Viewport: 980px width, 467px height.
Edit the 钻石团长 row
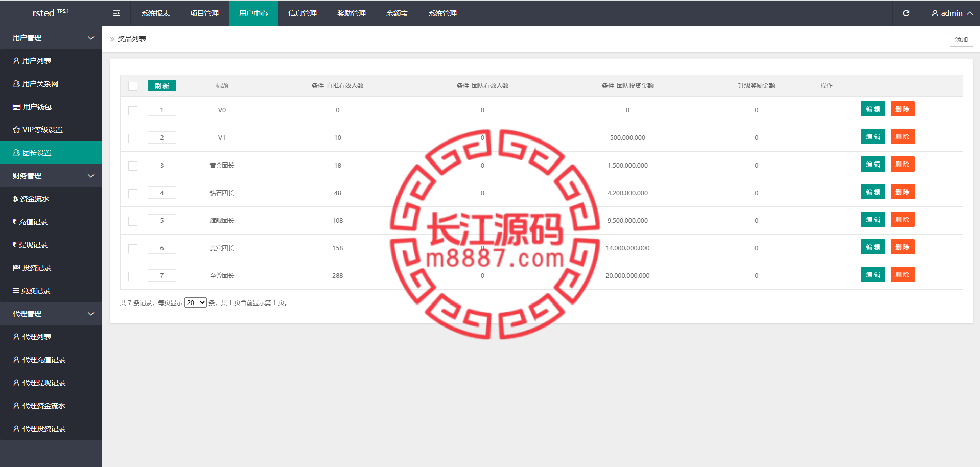(x=873, y=192)
